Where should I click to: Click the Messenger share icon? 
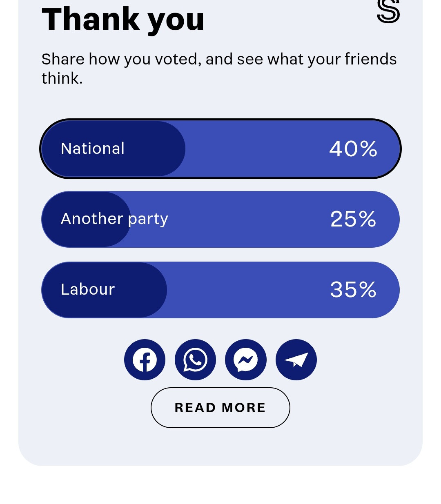click(x=246, y=360)
